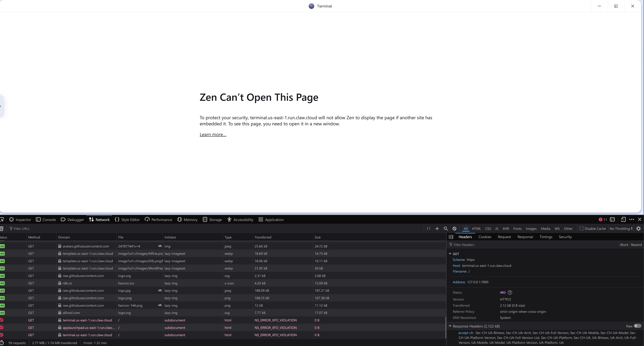644x346 pixels.
Task: Sort by the Transferred column header
Action: [283, 237]
